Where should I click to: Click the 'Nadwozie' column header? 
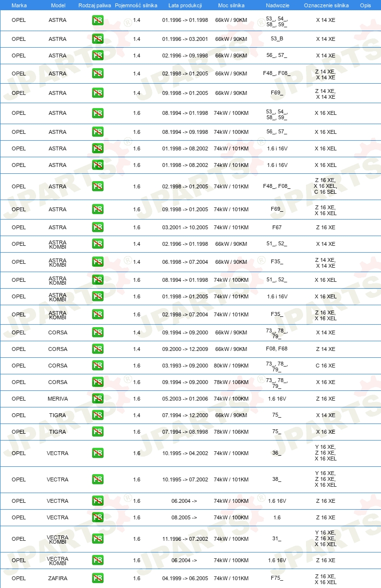[x=277, y=5]
